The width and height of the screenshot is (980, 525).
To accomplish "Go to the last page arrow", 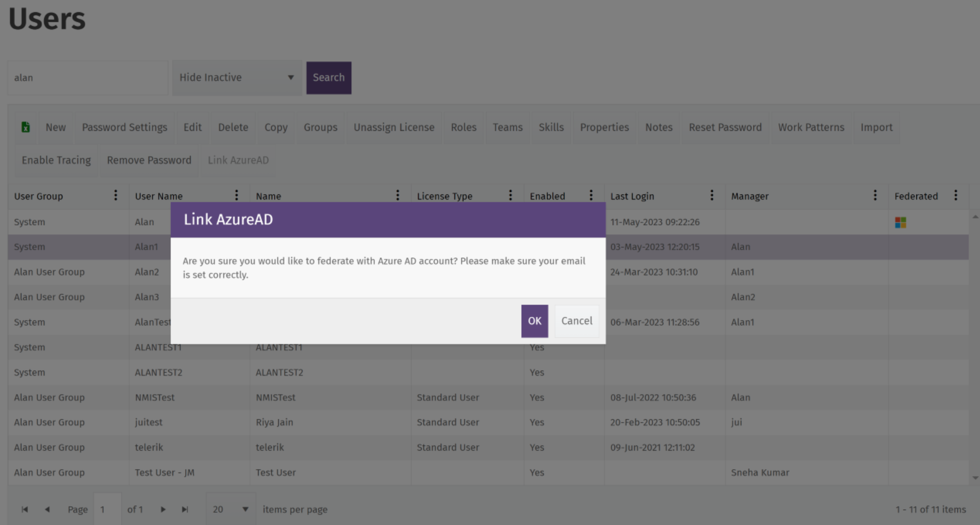I will (185, 509).
